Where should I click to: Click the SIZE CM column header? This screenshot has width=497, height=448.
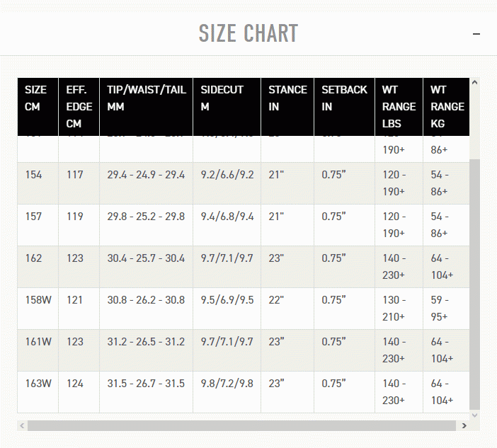point(38,107)
